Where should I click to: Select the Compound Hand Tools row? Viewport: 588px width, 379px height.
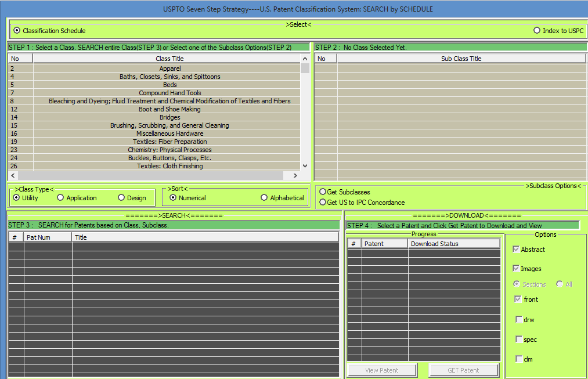tap(154, 93)
